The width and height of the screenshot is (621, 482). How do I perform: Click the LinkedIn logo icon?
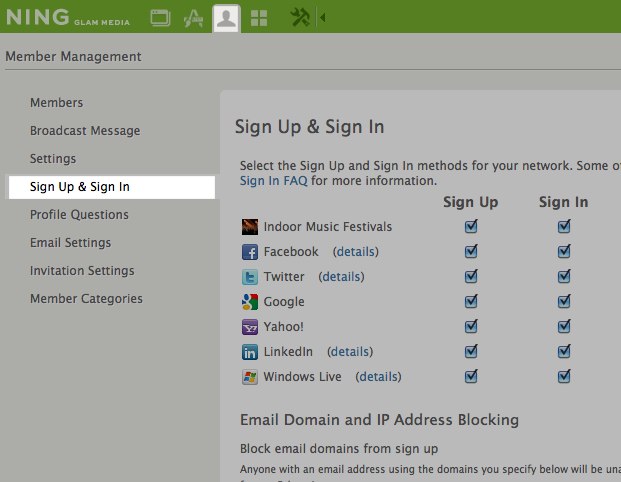250,352
